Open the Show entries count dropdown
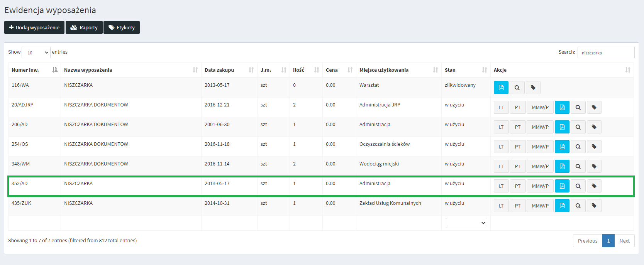 click(x=36, y=52)
